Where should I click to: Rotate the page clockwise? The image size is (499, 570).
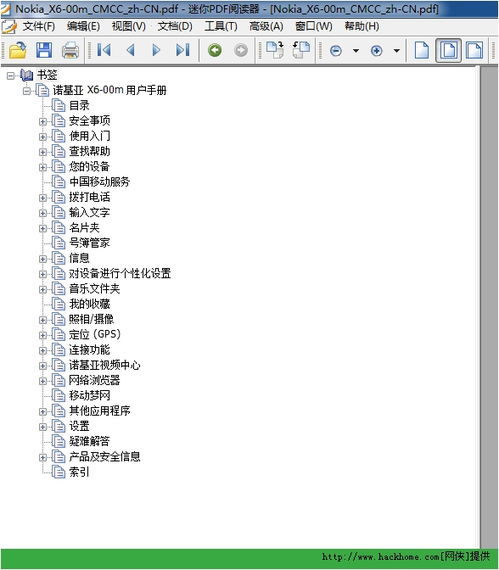[x=275, y=50]
